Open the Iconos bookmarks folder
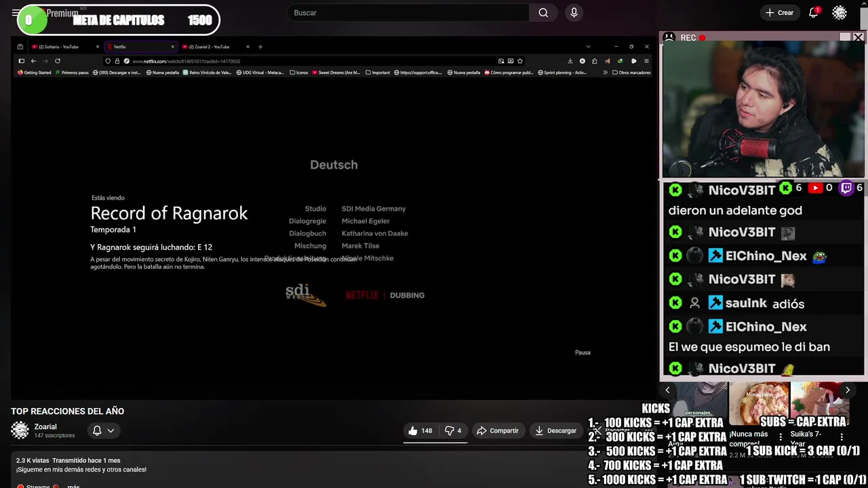The image size is (868, 488). (x=299, y=73)
